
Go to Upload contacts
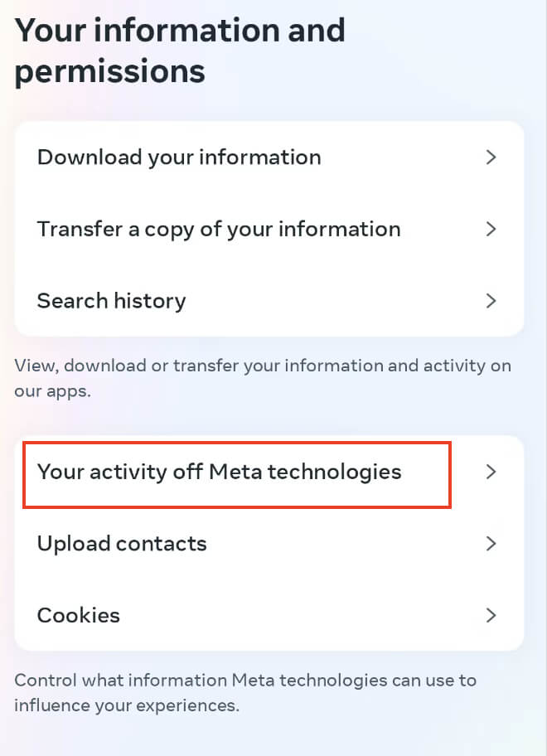pyautogui.click(x=122, y=544)
